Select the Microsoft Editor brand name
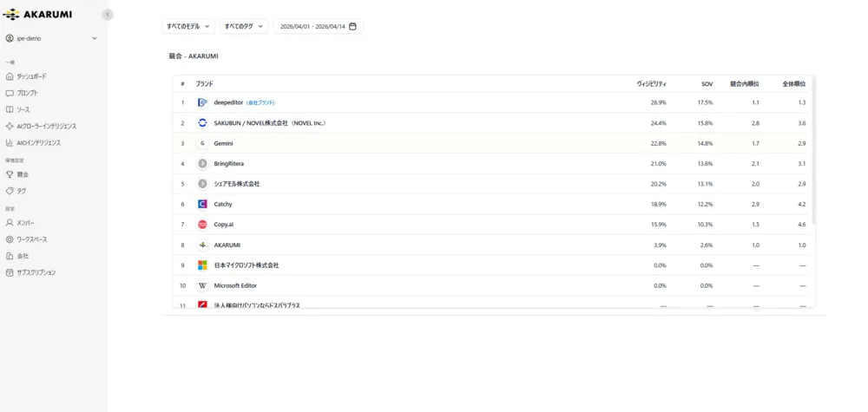868x412 pixels. (x=235, y=286)
